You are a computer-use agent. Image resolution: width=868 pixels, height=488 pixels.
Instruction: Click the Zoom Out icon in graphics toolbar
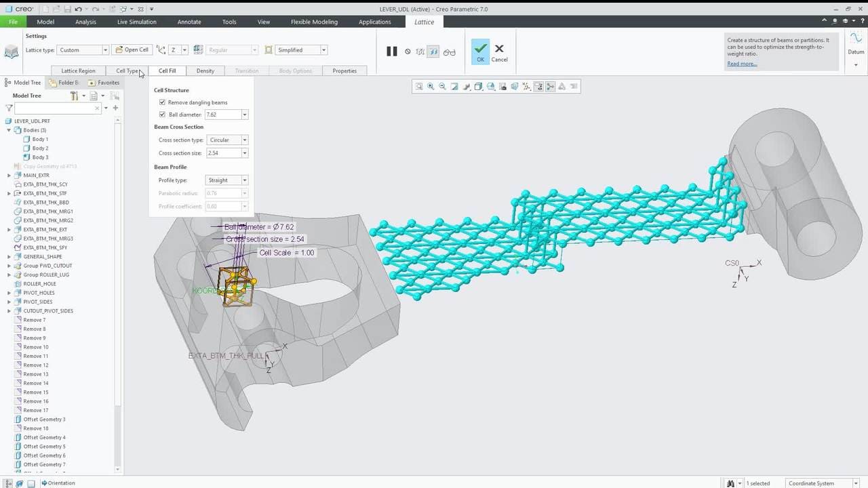click(442, 87)
